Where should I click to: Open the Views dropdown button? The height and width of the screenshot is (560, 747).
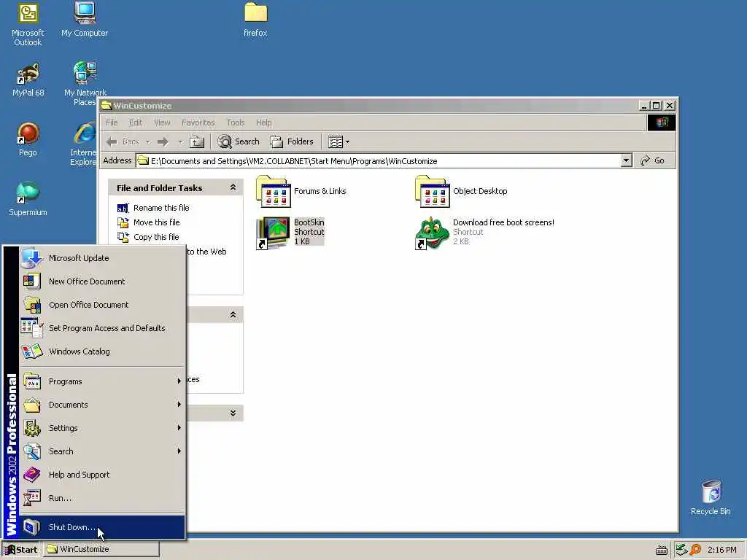pos(338,142)
